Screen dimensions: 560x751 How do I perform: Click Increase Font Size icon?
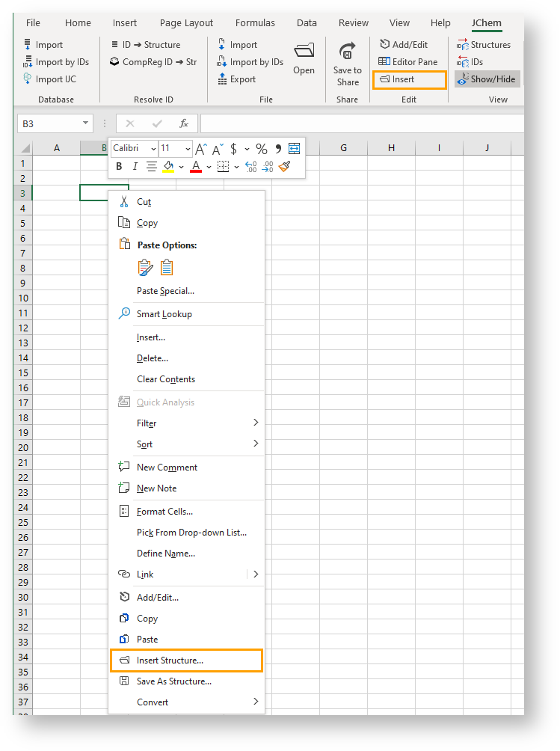201,149
